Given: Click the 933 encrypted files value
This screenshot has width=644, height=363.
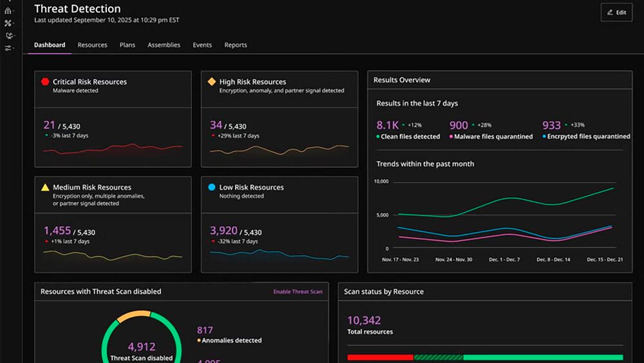Looking at the screenshot, I should coord(551,125).
